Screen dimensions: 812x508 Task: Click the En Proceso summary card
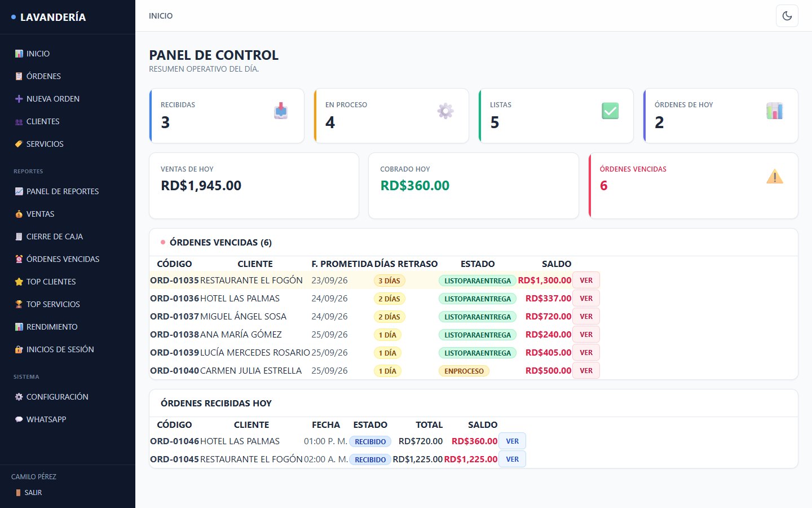click(391, 116)
